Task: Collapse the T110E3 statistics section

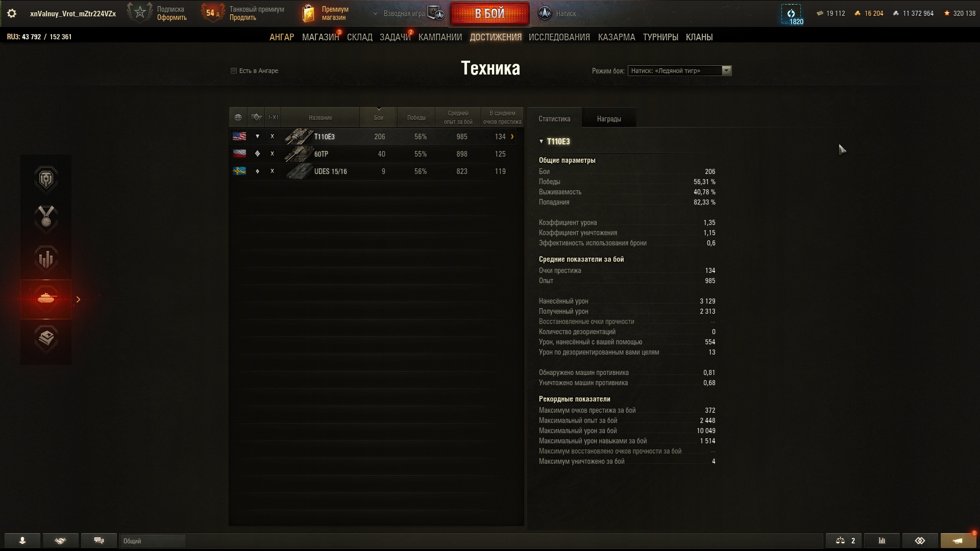Action: coord(542,142)
